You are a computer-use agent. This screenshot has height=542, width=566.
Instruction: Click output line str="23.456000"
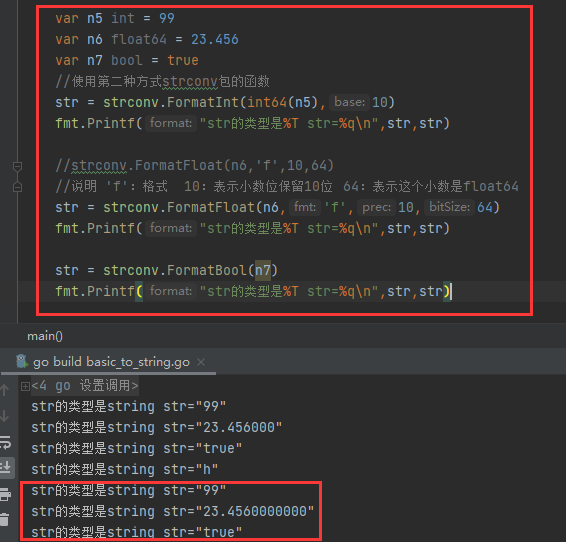click(156, 428)
